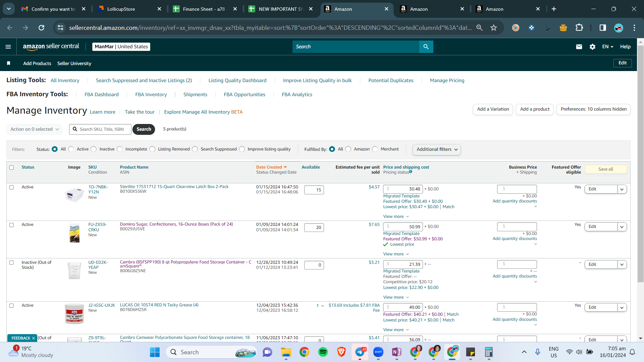Screen dimensions: 644x362
Task: Open the FBA Dashboard link
Action: [102, 95]
